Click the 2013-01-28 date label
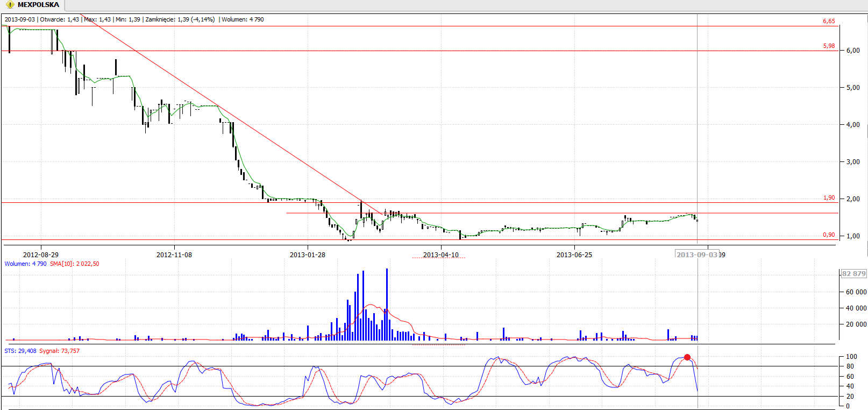Viewport: 868px width, 410px height. pos(308,255)
